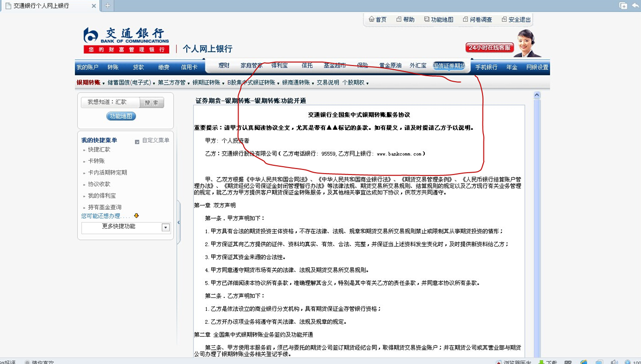The width and height of the screenshot is (641, 364).
Task: Open 帮助 help from top bar
Action: point(399,19)
